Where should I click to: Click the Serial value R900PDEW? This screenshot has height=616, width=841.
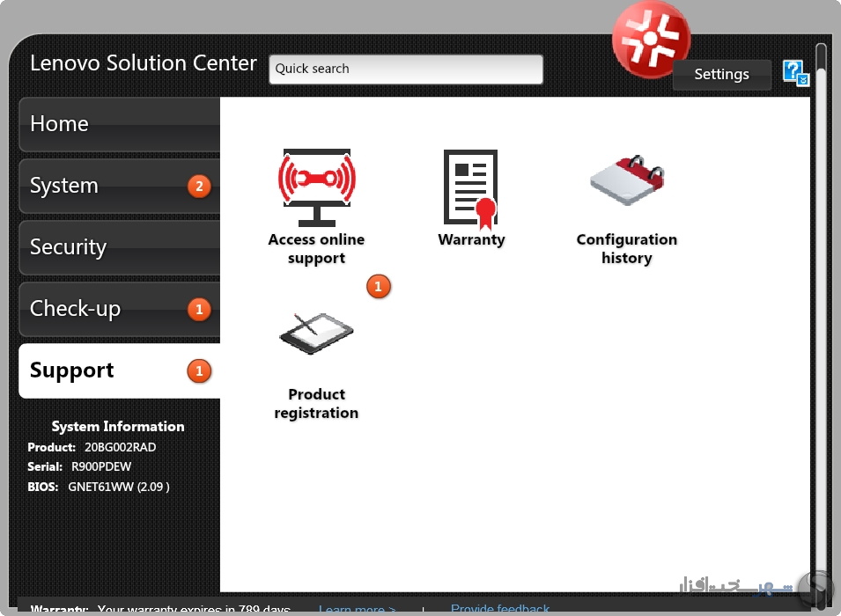coord(101,467)
